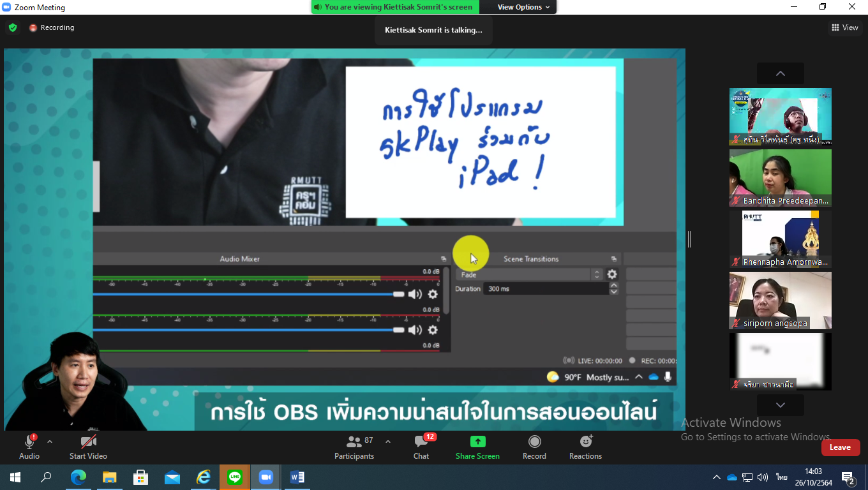This screenshot has height=490, width=868.
Task: Open the Chat panel
Action: pyautogui.click(x=421, y=447)
